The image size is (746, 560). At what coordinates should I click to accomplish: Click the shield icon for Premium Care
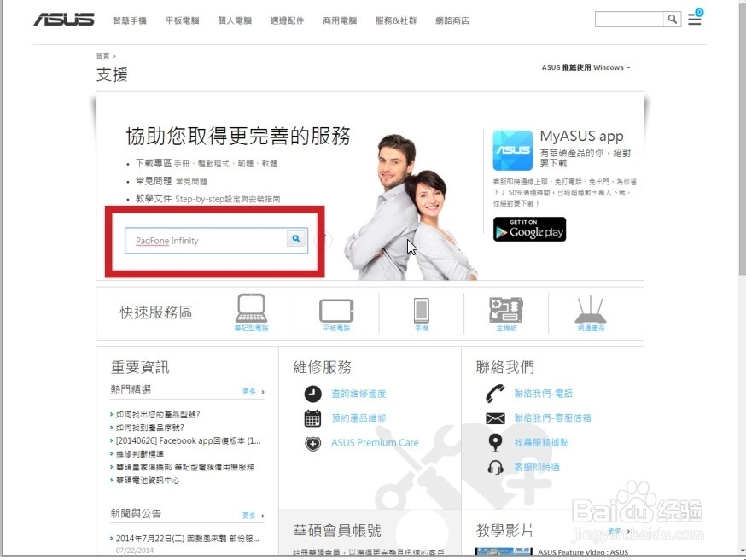click(x=312, y=444)
